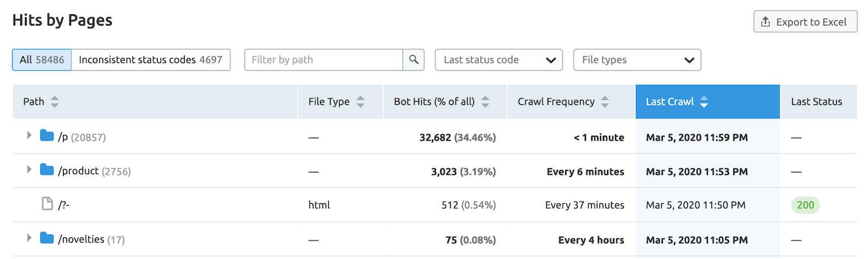Switch to Inconsistent status codes tab
This screenshot has width=868, height=259.
click(x=150, y=60)
